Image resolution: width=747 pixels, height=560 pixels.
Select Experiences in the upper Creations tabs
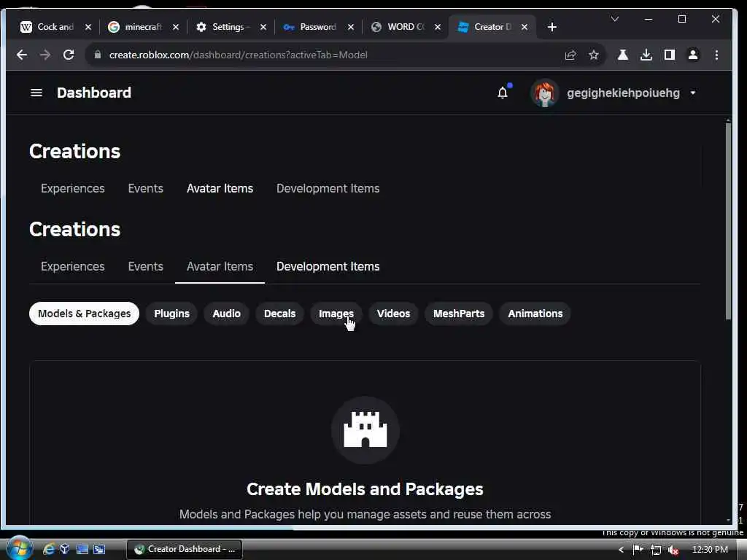pos(72,189)
